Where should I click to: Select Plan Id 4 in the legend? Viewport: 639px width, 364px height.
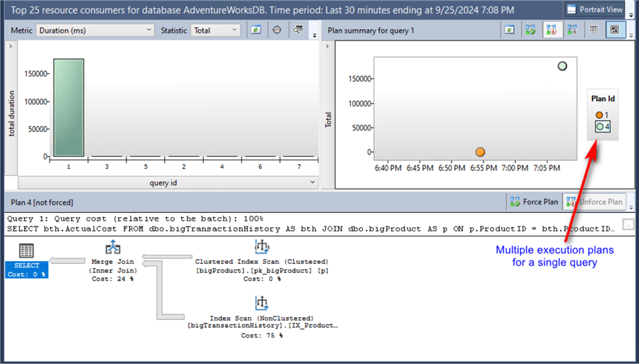(x=603, y=126)
